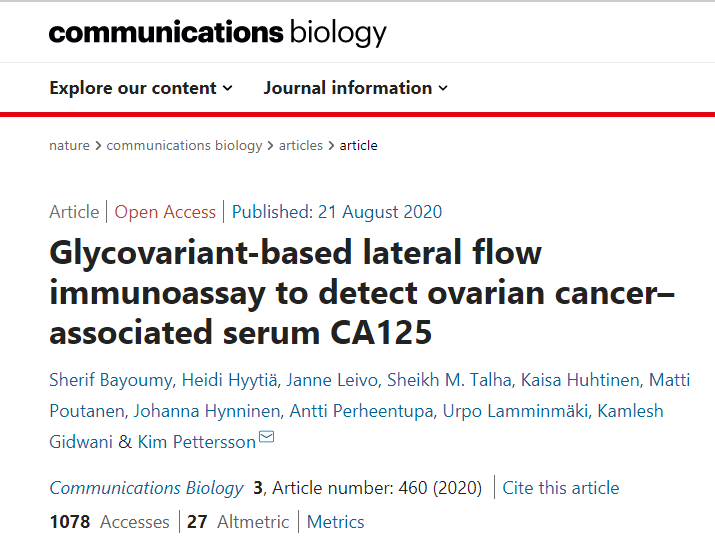Click the Communications Biology logo
Image resolution: width=715 pixels, height=555 pixels.
[x=217, y=32]
